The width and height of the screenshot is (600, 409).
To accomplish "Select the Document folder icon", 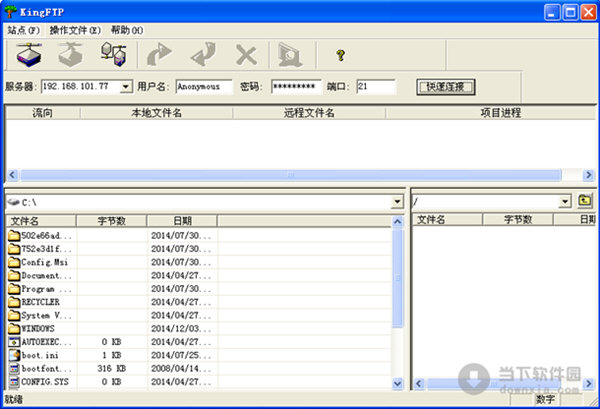I will tap(14, 275).
